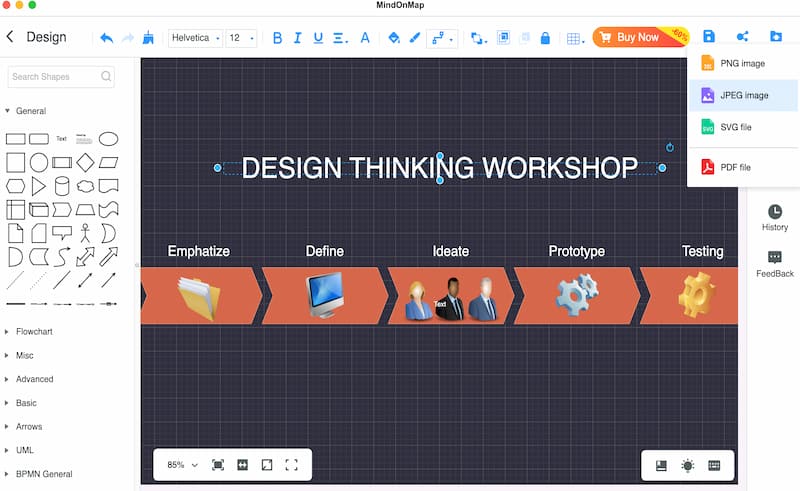This screenshot has height=491, width=800.
Task: Click the greyed ungroup shapes icon
Action: 524,37
